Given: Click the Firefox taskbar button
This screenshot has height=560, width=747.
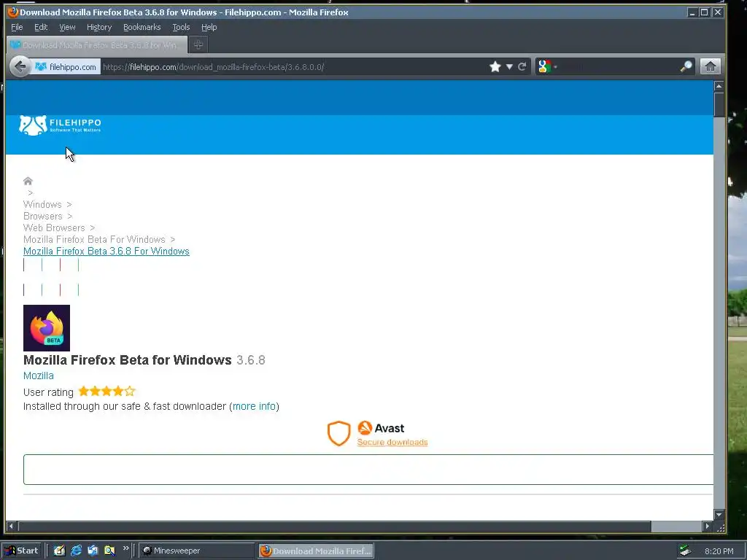Looking at the screenshot, I should (316, 551).
